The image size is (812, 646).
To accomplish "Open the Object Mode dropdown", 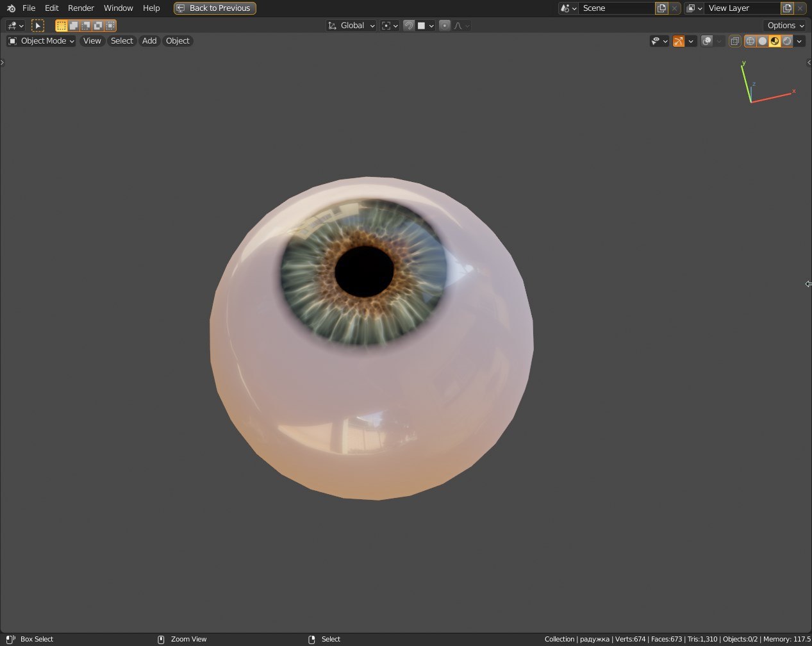I will [x=41, y=41].
